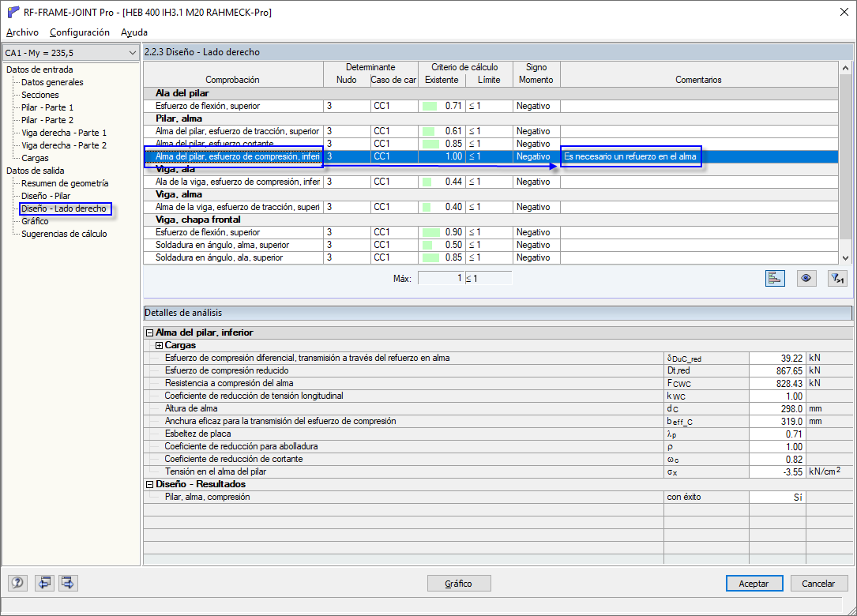Open the Archivo menu
The height and width of the screenshot is (616, 857).
click(x=22, y=32)
